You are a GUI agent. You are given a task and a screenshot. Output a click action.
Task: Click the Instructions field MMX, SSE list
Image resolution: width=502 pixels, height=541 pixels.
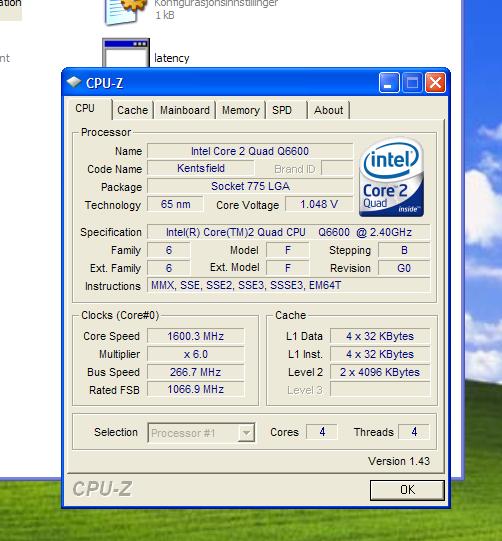click(x=289, y=285)
